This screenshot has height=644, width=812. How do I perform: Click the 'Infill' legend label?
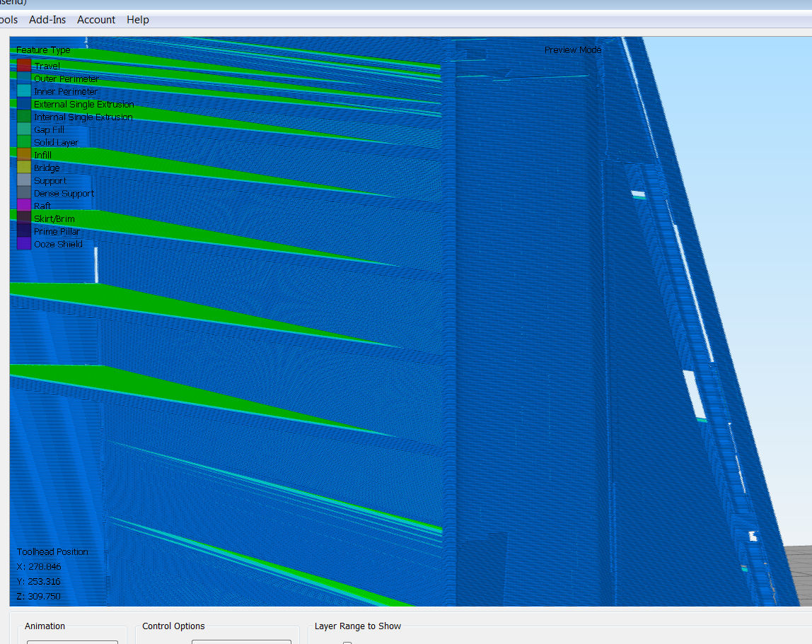pos(42,155)
